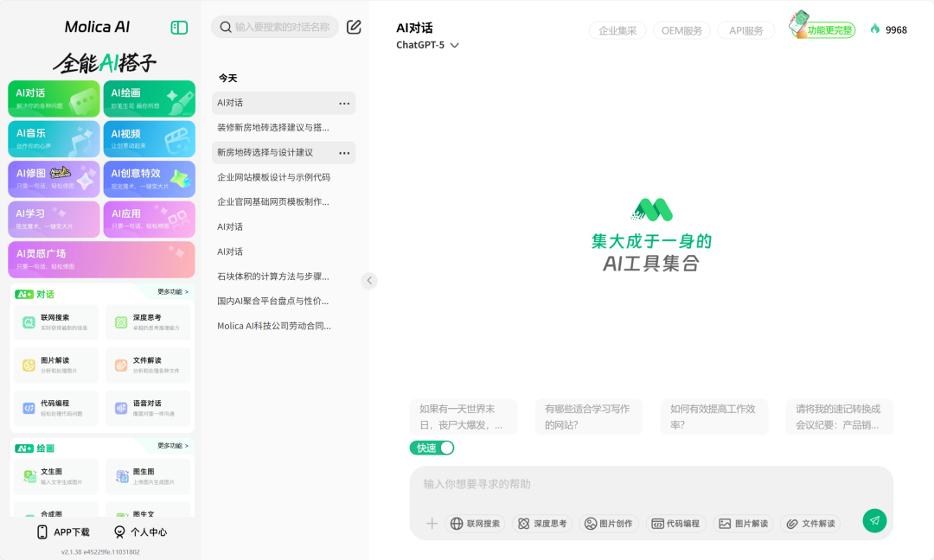
Task: Choose the suggestion 如何有效提高工作效率
Action: (714, 417)
